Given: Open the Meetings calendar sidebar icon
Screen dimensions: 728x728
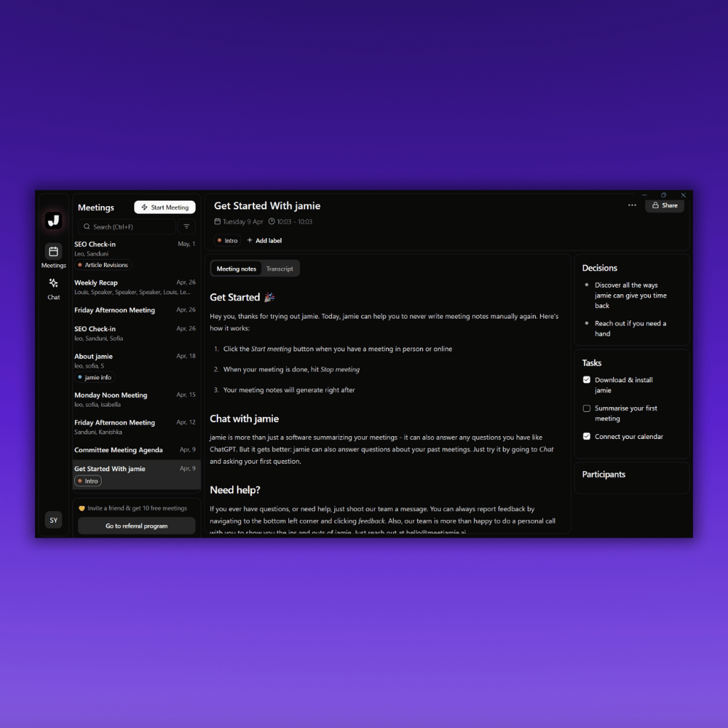Looking at the screenshot, I should tap(53, 252).
